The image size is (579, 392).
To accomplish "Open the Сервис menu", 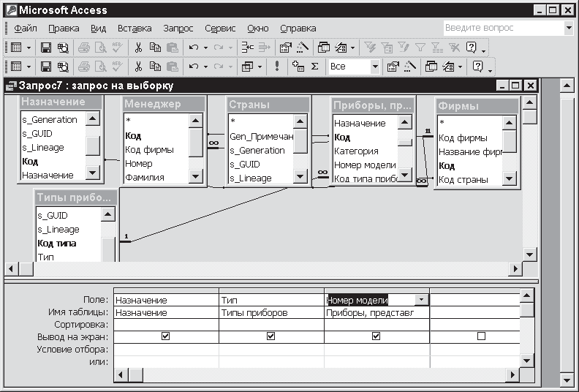I will click(220, 28).
